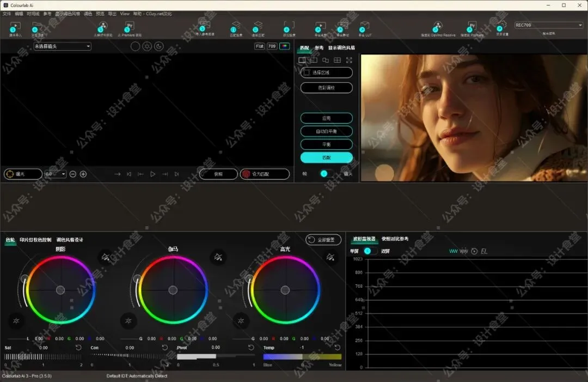Click the export still image icon
The width and height of the screenshot is (588, 382).
pyautogui.click(x=342, y=28)
